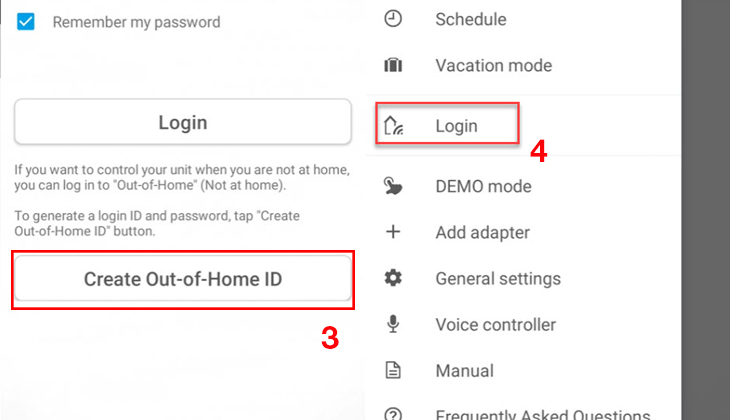Open DEMO mode from the menu
Image resolution: width=730 pixels, height=420 pixels.
pos(483,187)
